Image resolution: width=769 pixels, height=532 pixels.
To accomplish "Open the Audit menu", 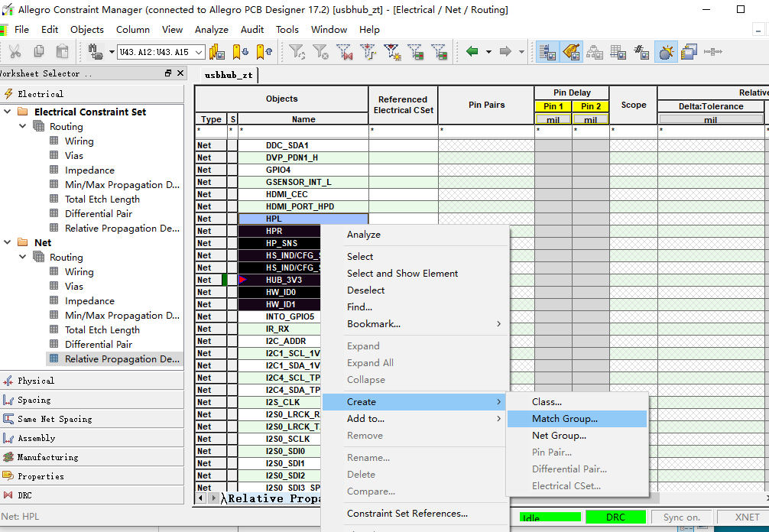I will click(252, 29).
